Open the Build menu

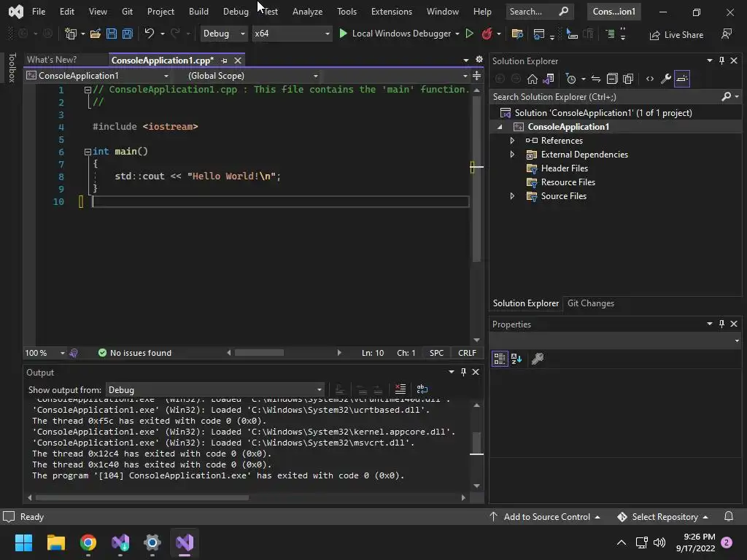[x=198, y=12]
